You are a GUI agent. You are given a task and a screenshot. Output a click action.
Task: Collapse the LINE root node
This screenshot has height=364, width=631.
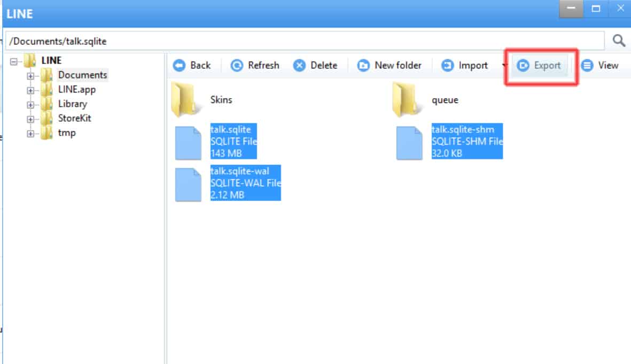click(14, 61)
